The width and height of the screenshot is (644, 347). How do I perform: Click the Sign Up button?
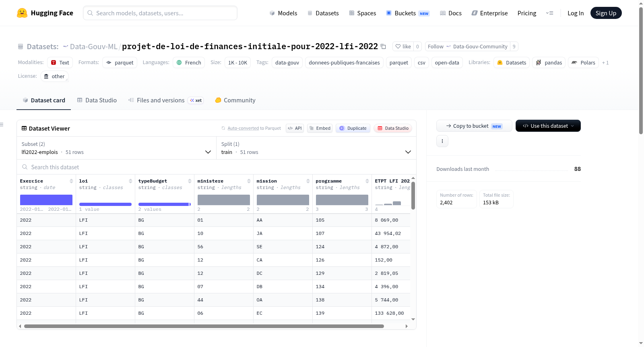pos(606,13)
